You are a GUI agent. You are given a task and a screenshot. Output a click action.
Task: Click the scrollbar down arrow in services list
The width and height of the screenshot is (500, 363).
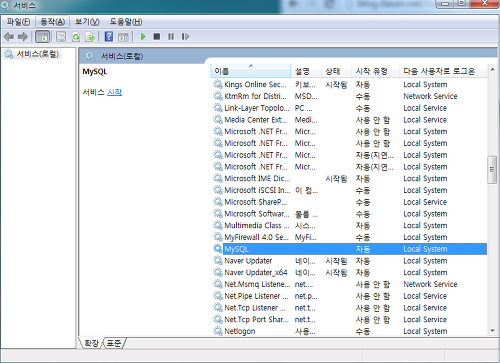point(492,330)
